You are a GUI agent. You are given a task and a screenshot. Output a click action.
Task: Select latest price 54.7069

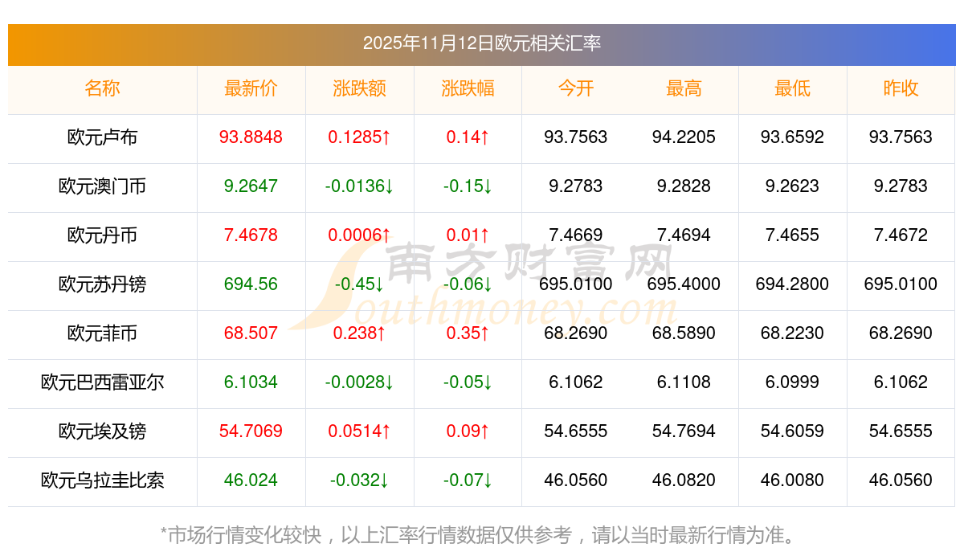[251, 431]
